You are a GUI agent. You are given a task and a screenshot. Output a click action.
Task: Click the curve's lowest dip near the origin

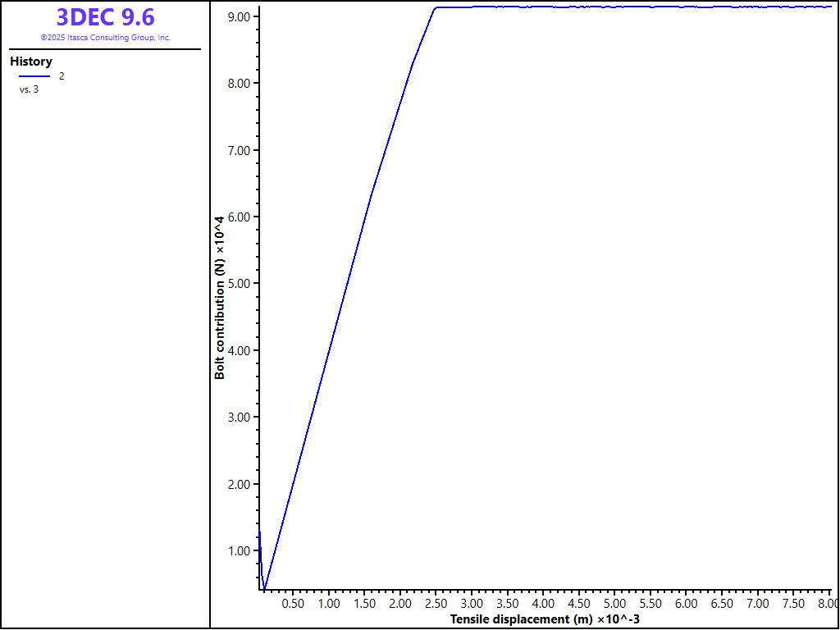tap(264, 588)
